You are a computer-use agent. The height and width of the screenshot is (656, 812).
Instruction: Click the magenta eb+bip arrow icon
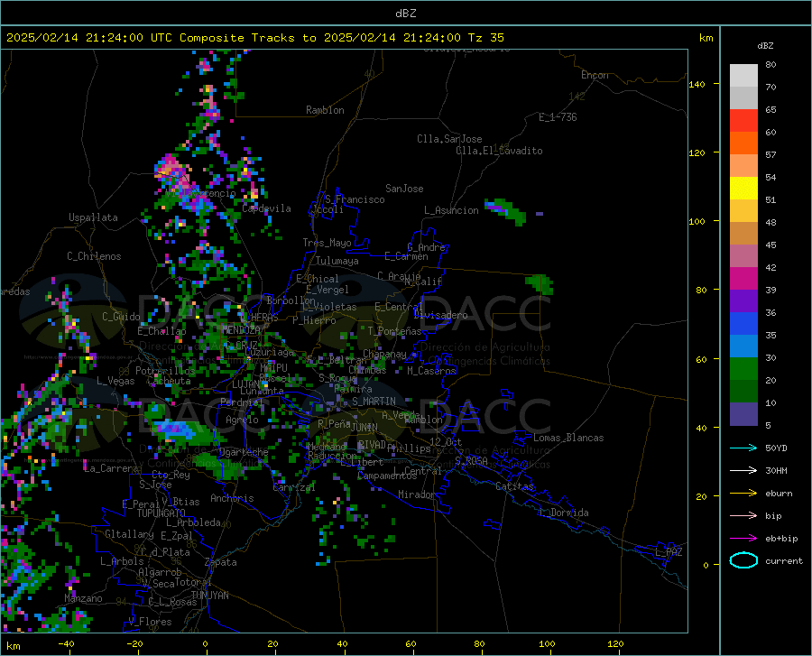coord(743,538)
